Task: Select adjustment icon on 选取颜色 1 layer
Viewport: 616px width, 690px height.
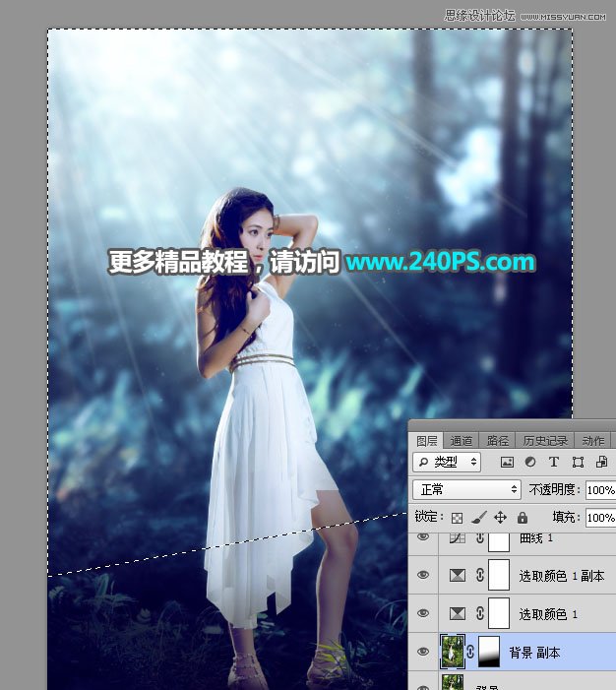Action: (458, 613)
